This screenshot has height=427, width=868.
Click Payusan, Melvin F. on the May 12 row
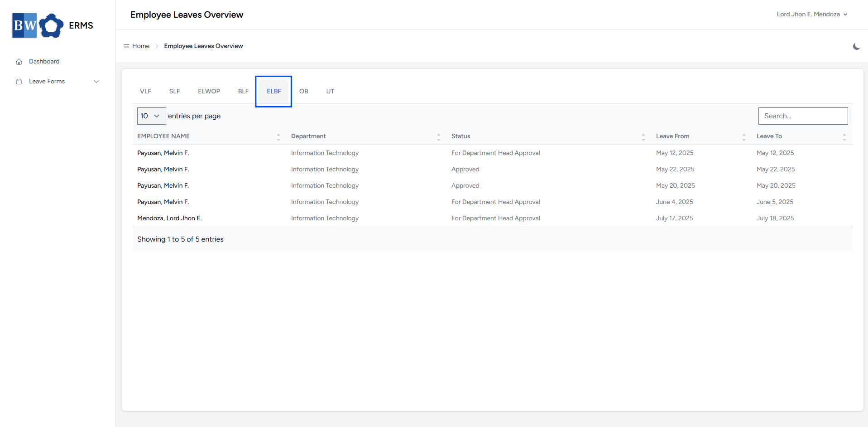pos(163,153)
